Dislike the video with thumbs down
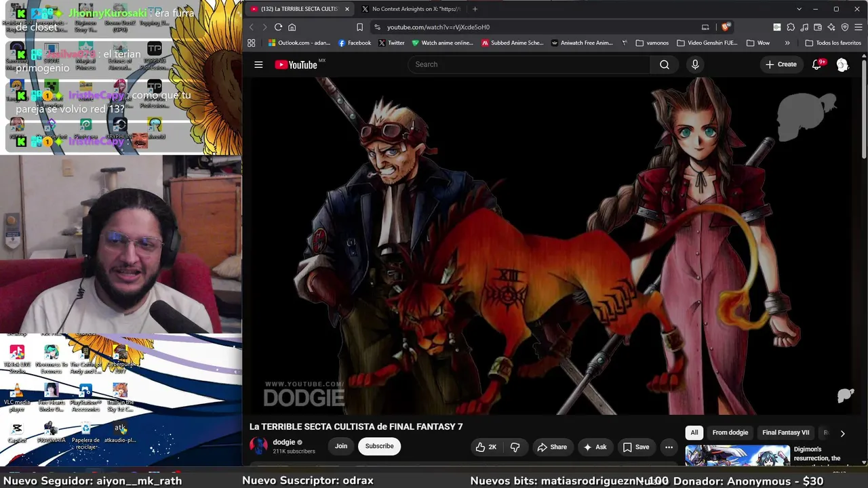The image size is (868, 488). pyautogui.click(x=515, y=447)
